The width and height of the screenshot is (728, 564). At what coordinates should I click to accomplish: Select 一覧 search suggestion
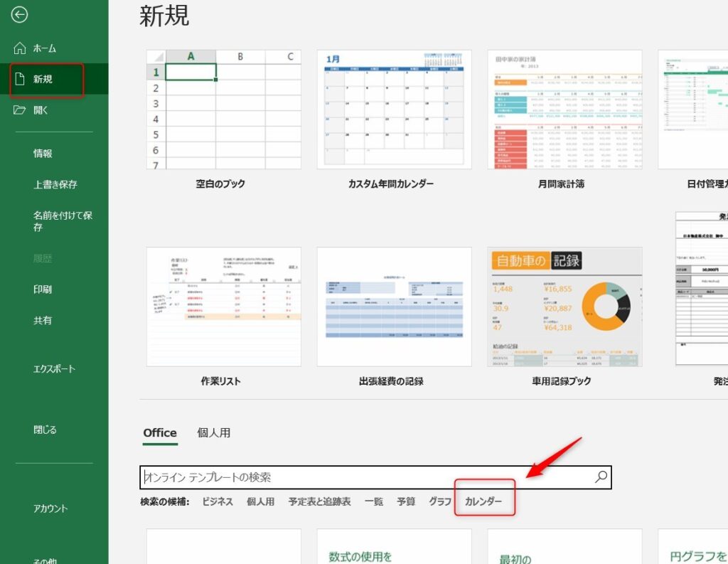point(374,501)
